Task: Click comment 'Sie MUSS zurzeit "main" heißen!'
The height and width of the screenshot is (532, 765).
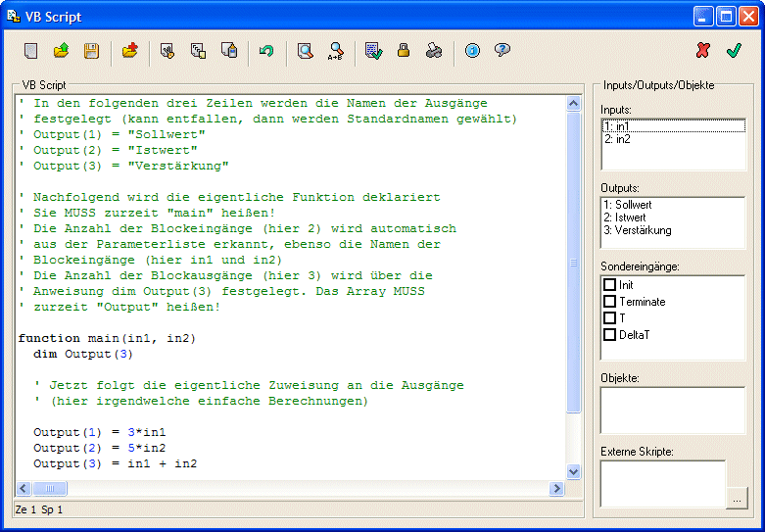Action: (147, 213)
